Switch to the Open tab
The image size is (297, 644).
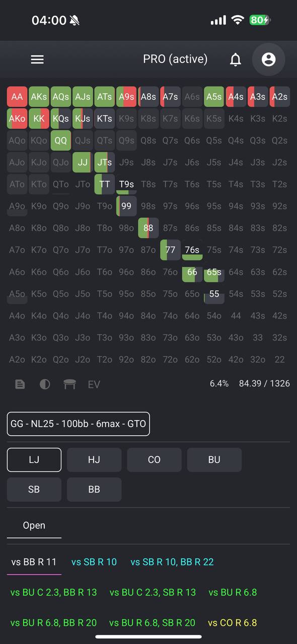(34, 525)
